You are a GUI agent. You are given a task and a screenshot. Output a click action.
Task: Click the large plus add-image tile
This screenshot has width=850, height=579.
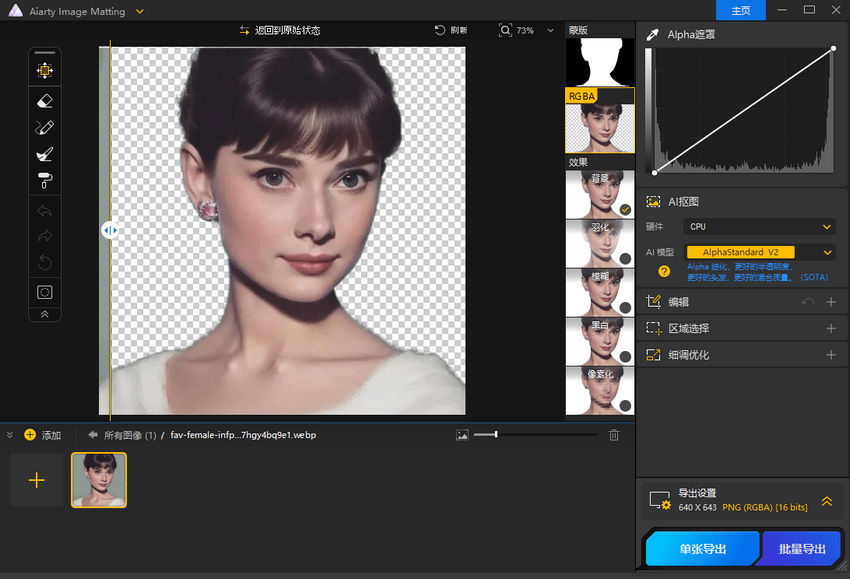click(x=36, y=480)
